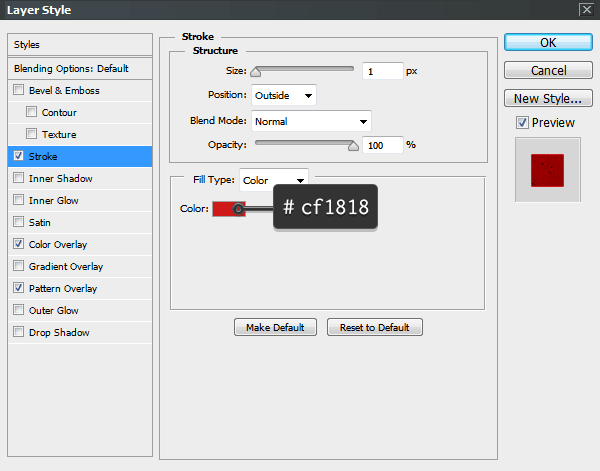Open the Fill Type dropdown
This screenshot has width=600, height=471.
[274, 181]
